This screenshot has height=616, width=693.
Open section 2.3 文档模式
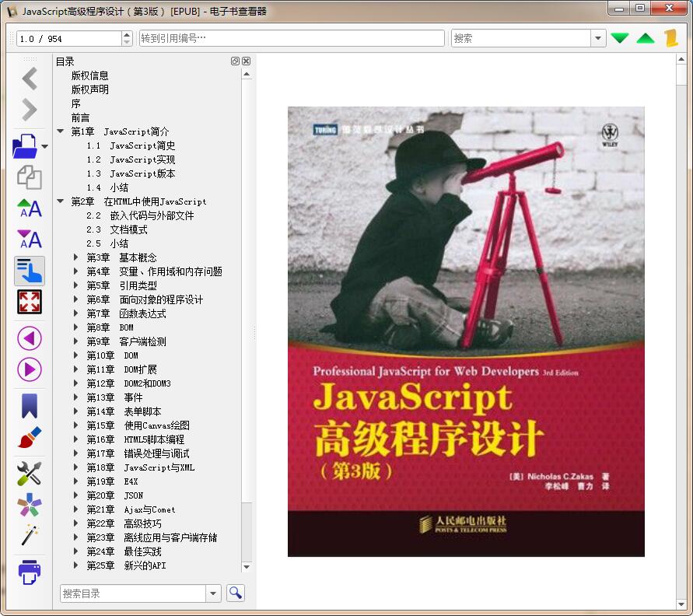[117, 229]
